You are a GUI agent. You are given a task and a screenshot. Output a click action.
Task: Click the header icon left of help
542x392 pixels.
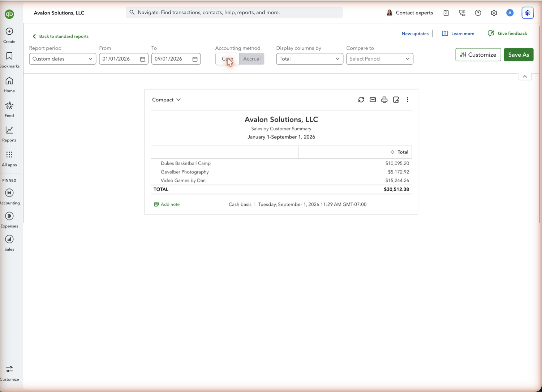(462, 13)
